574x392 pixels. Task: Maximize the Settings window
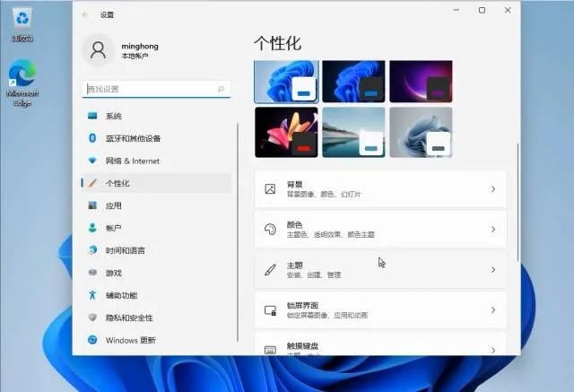click(483, 10)
